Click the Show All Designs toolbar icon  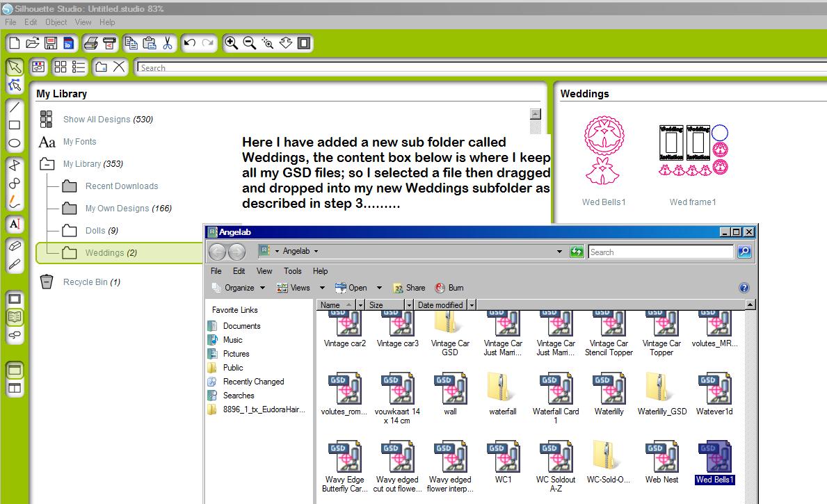pos(38,67)
